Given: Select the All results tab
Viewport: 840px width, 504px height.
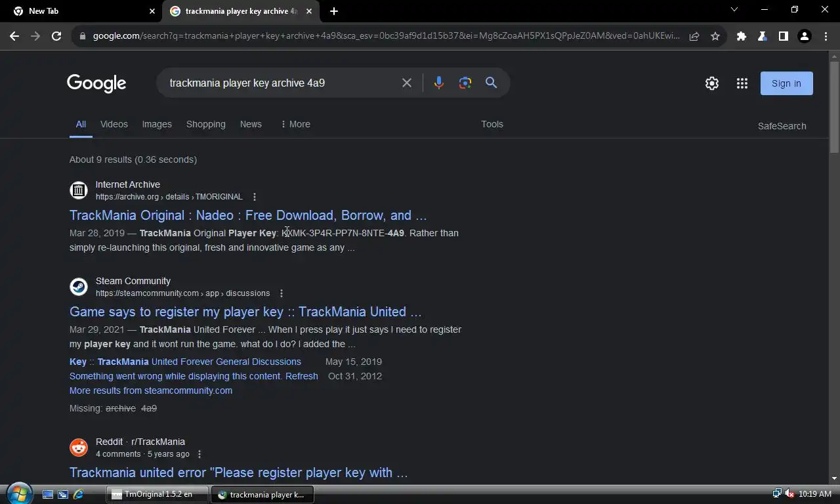Looking at the screenshot, I should 81,124.
